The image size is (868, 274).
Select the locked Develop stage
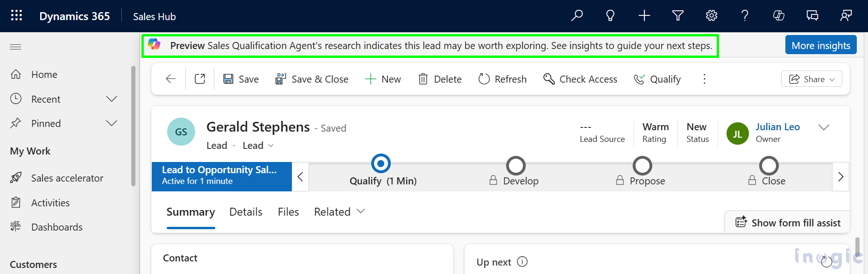pos(515,166)
